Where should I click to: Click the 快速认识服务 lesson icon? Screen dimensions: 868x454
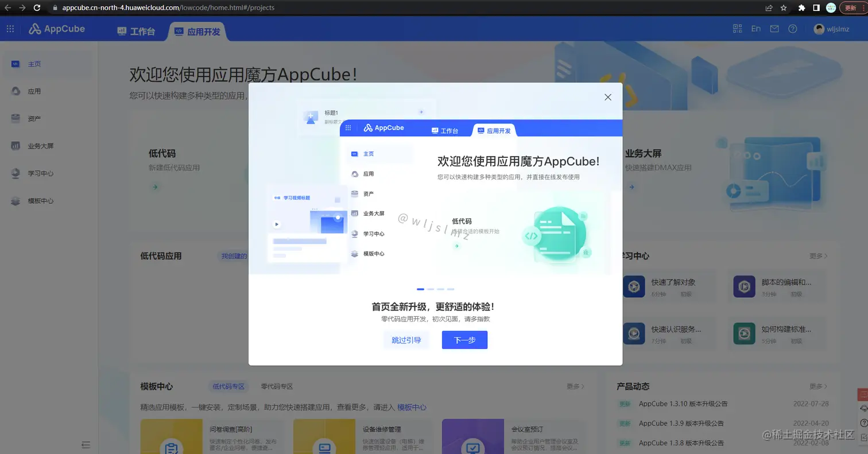coord(634,333)
